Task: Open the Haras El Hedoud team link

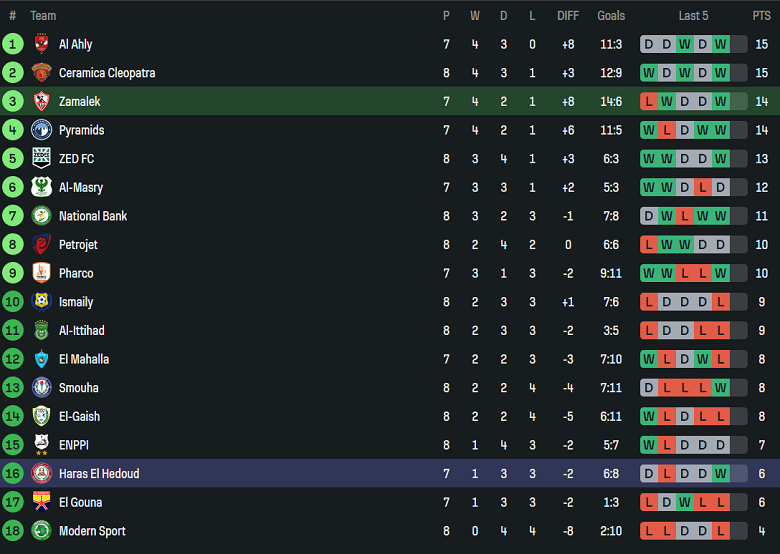Action: (99, 474)
